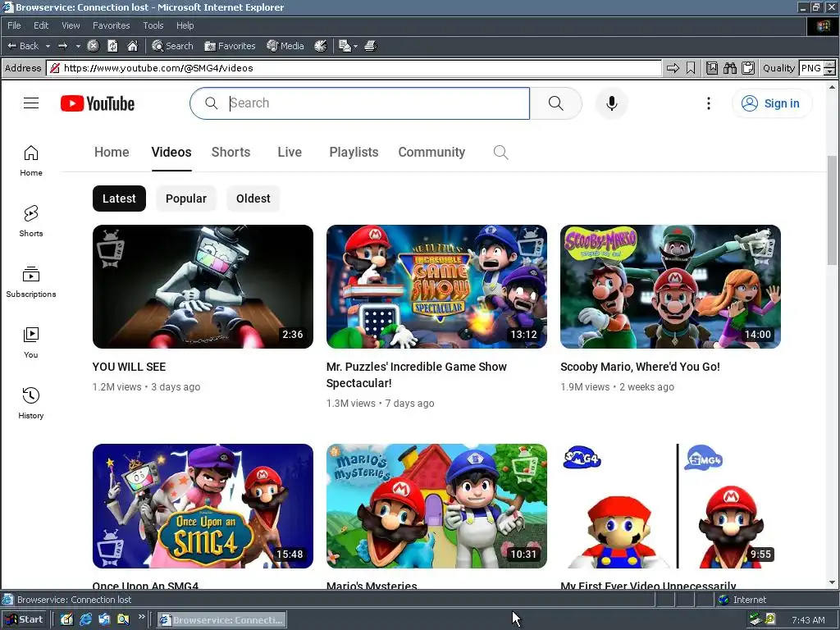Open Shorts in YouTube sidebar
Screen dimensions: 840x630
point(31,221)
